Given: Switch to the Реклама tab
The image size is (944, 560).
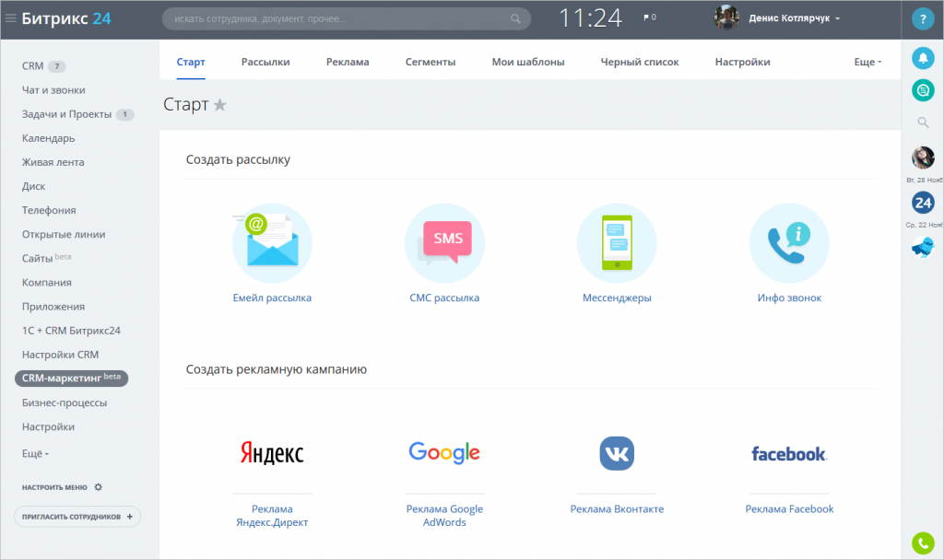Looking at the screenshot, I should click(x=348, y=62).
